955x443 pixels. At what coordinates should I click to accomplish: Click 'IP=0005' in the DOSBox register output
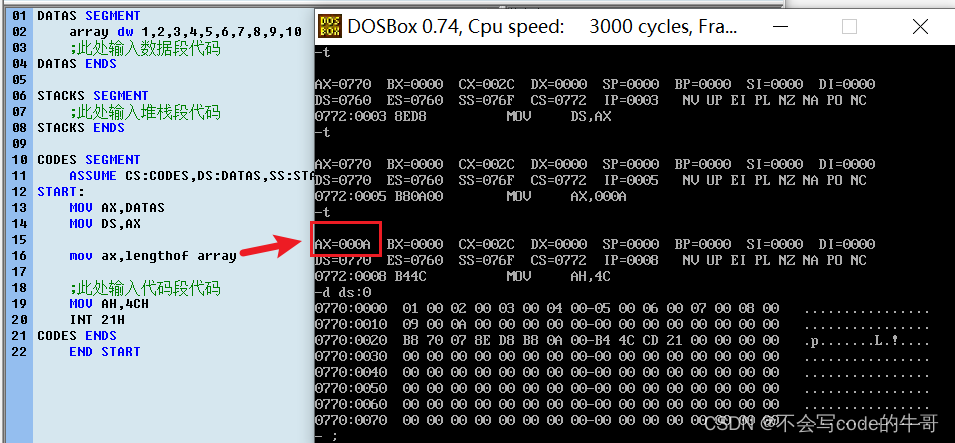point(630,180)
